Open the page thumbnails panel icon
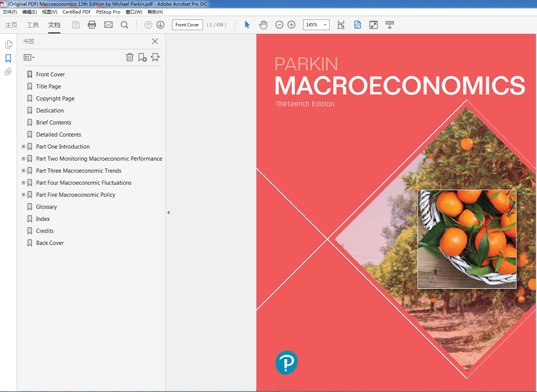Viewport: 537px width, 392px height. click(8, 44)
